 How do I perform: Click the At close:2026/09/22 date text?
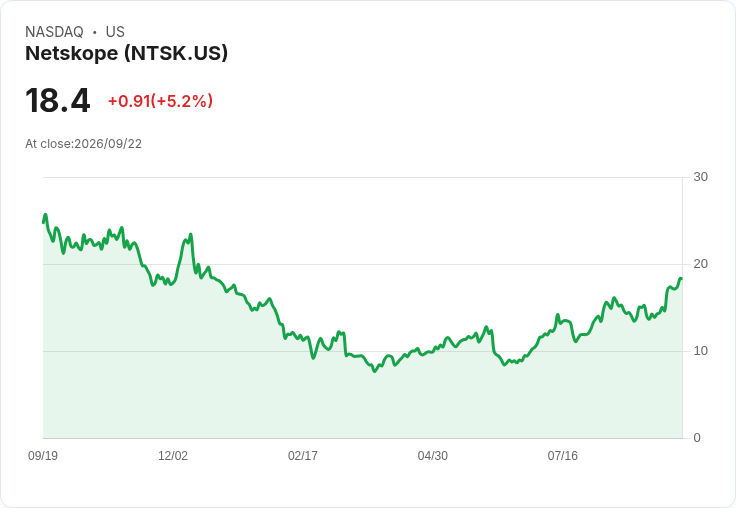pos(84,144)
